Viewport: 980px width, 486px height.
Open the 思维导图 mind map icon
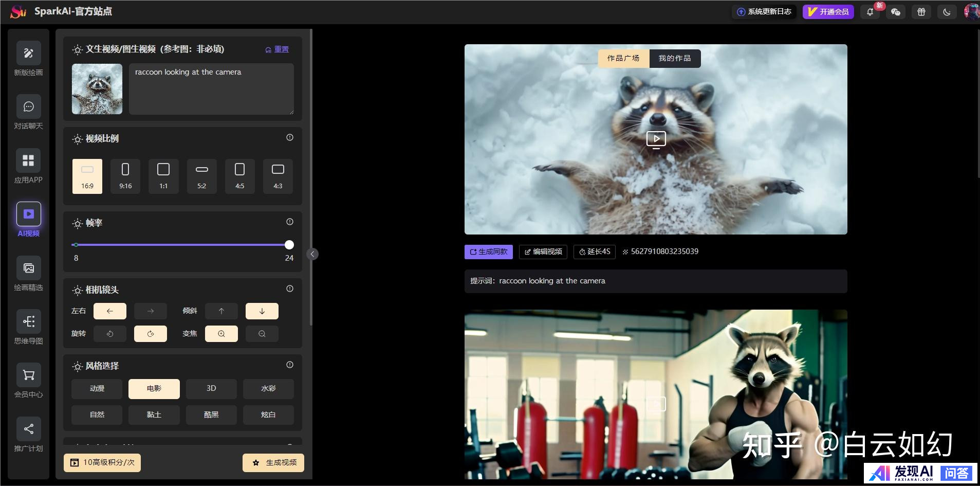click(28, 322)
